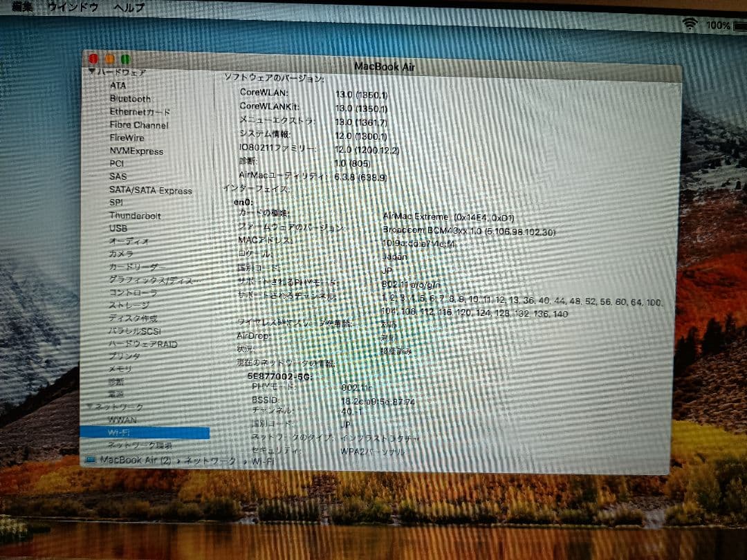The image size is (747, 560).
Task: Collapse the ネットワーク section triangle
Action: [90, 407]
